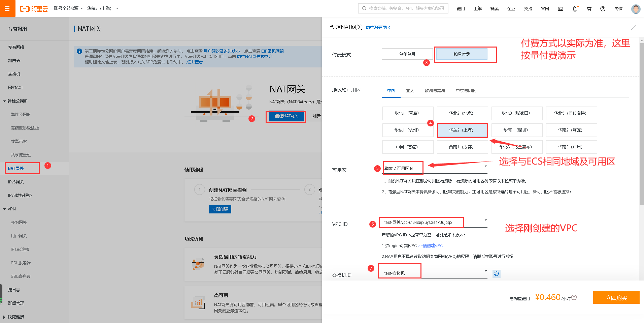The width and height of the screenshot is (644, 323).
Task: Click the price help icon next to hourly cost
Action: 574,297
